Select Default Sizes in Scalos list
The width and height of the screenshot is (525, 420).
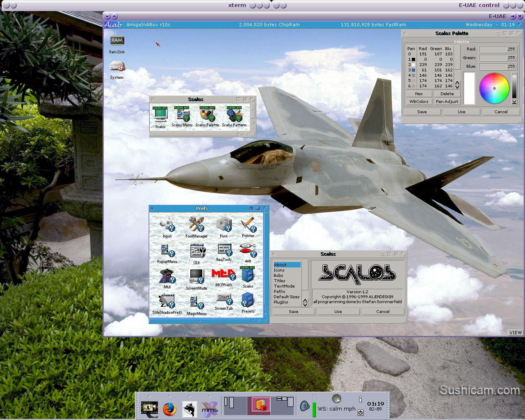[x=287, y=297]
